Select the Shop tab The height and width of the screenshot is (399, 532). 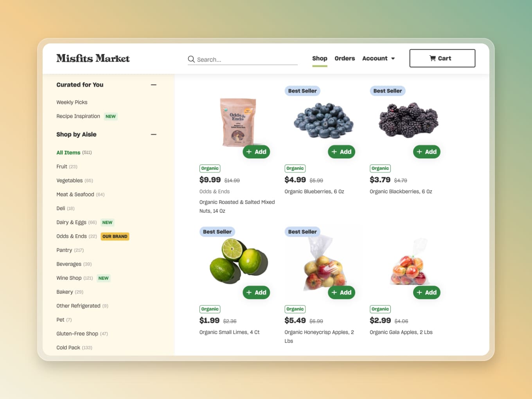coord(320,58)
